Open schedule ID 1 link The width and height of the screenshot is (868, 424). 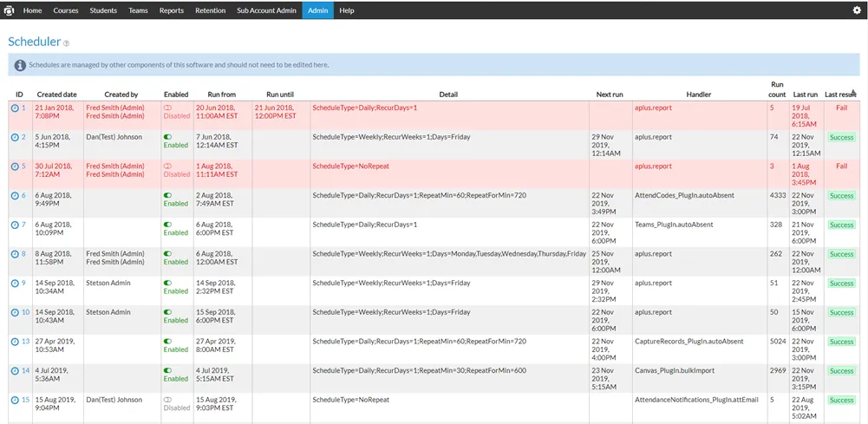coord(23,108)
